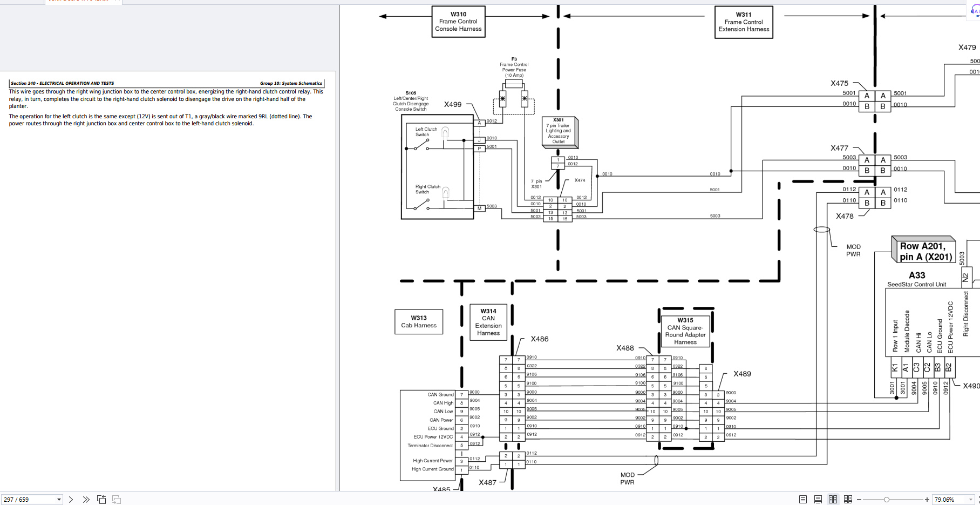Click the A33 SeedStar Control Unit label
Screen dimensions: 980x505
(917, 279)
